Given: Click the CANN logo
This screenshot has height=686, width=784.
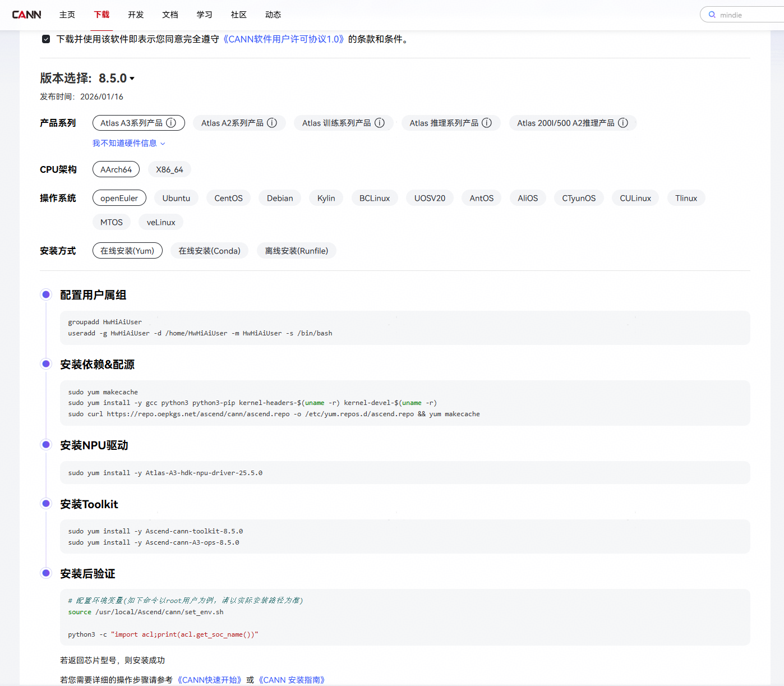Looking at the screenshot, I should click(x=26, y=15).
